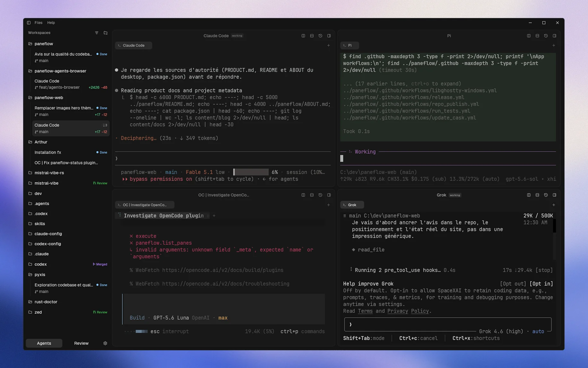Split the Pi pane vertically
588x368 pixels.
pos(529,36)
